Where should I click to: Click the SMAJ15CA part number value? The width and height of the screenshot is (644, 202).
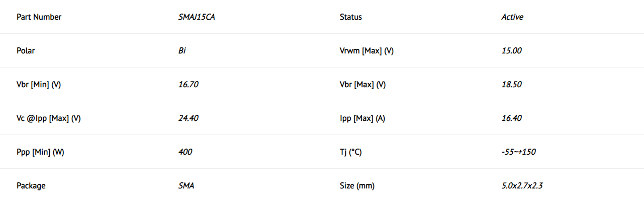(x=197, y=17)
